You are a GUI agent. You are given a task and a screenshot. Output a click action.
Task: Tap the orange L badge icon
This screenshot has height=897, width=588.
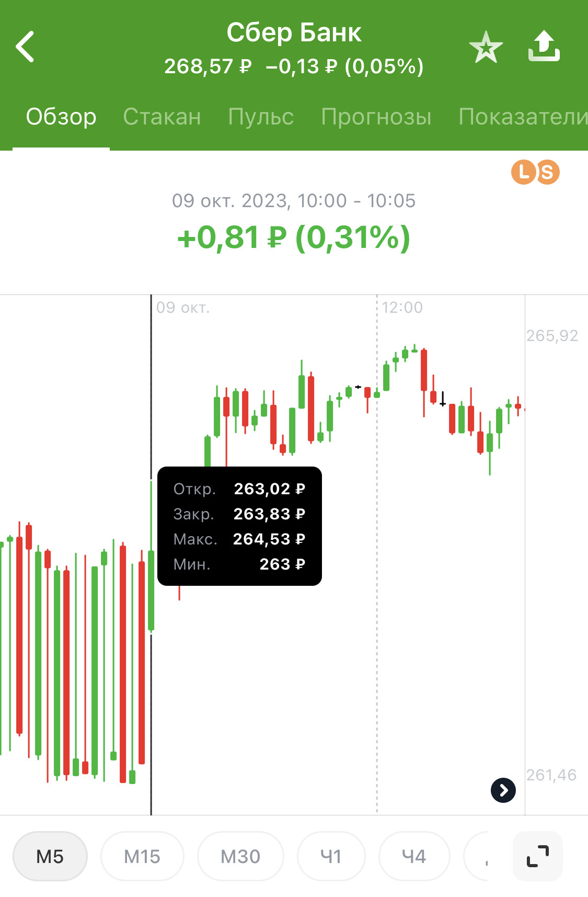tap(524, 172)
